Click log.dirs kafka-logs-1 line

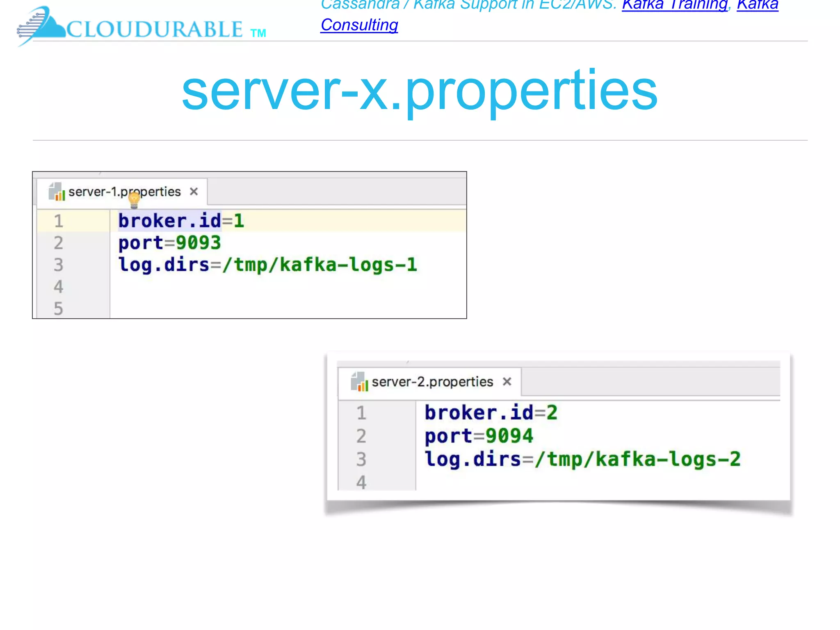267,265
